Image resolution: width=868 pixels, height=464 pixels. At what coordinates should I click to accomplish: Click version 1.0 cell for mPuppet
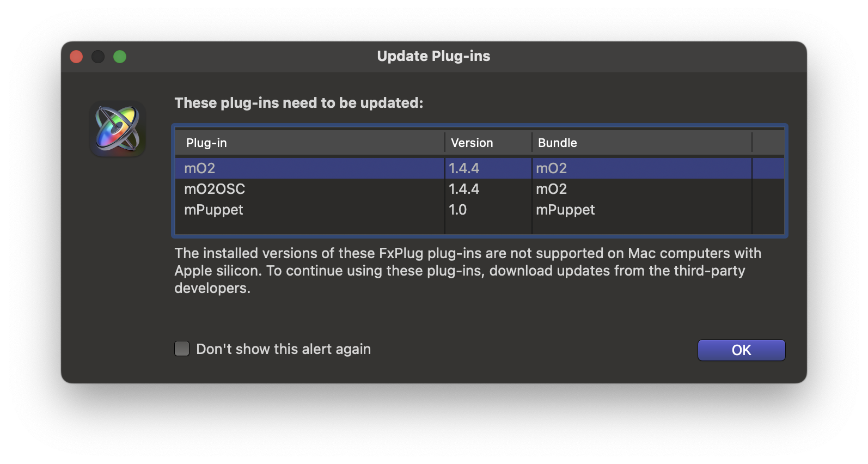(457, 210)
